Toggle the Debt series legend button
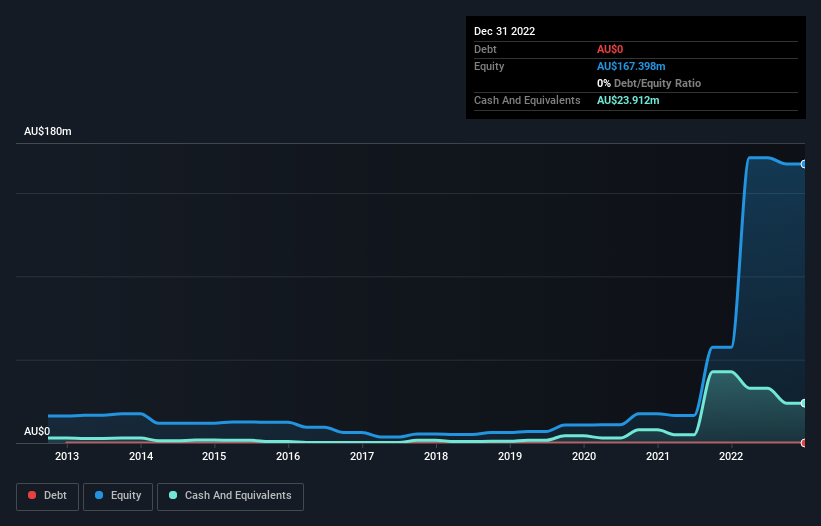821x526 pixels. (x=48, y=497)
